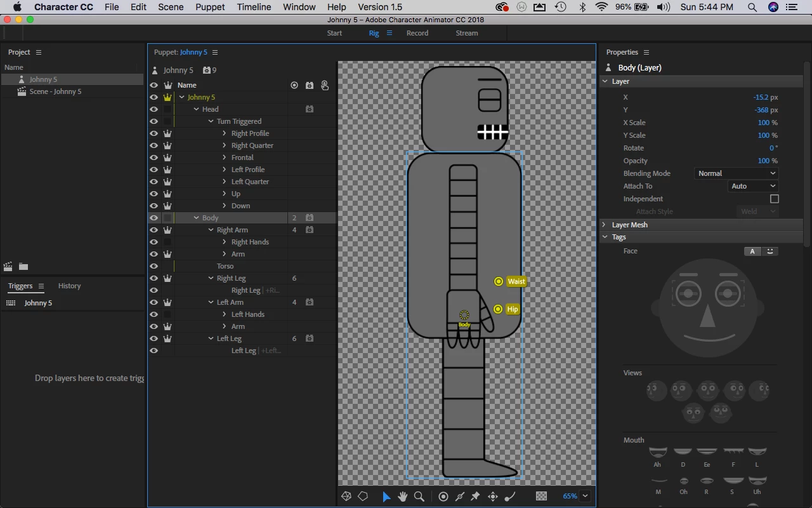This screenshot has width=812, height=508.
Task: Click the Left Arm row behavior icon
Action: coord(310,302)
